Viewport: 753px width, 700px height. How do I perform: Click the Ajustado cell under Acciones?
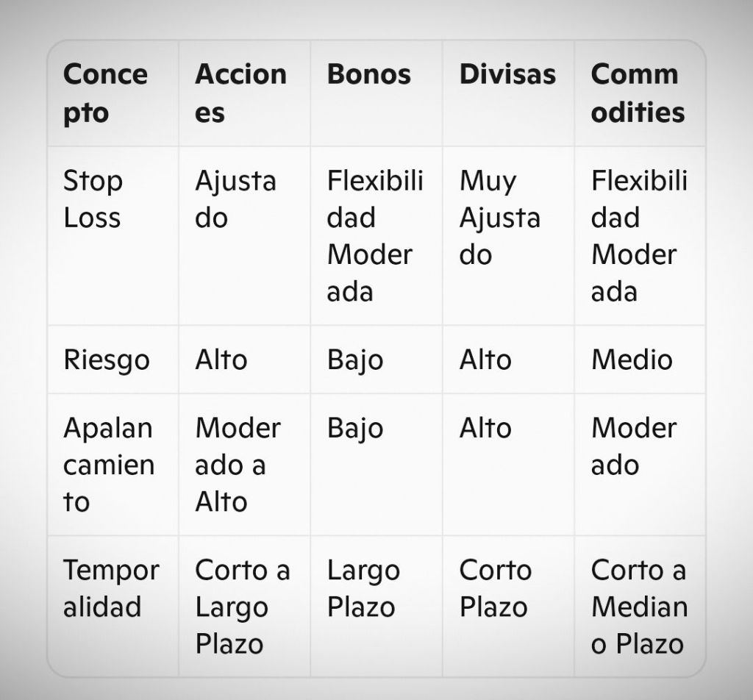coord(235,199)
